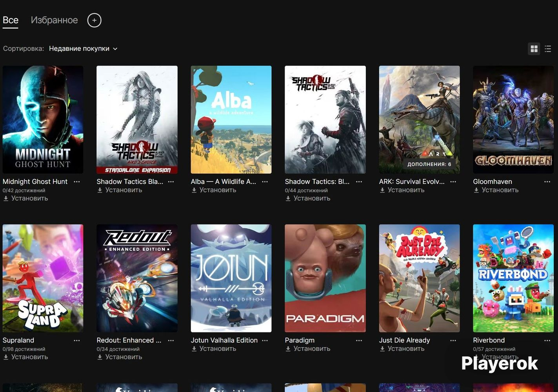Install Gloomhaven
This screenshot has width=558, height=392.
pos(496,190)
